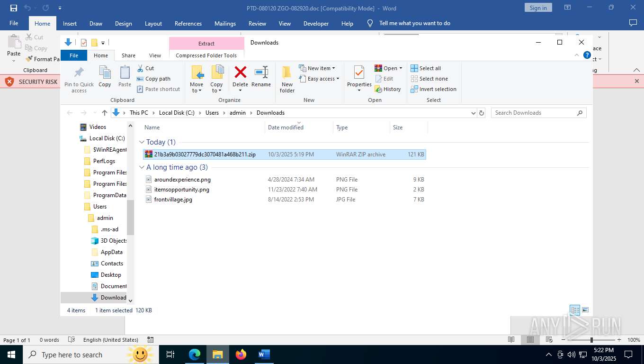This screenshot has height=364, width=644.
Task: Select the 21b3a9b03027779dc3070481a468b211.zip file
Action: click(284, 155)
